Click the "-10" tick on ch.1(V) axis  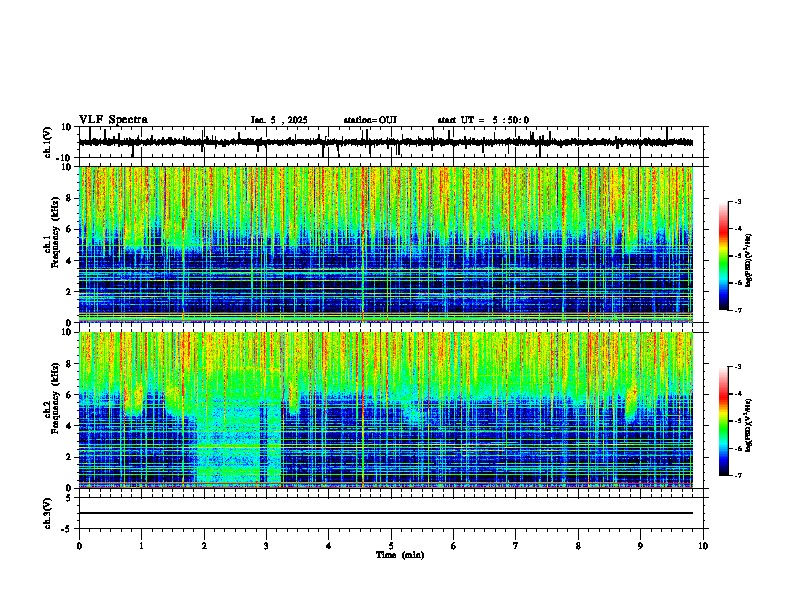click(65, 158)
